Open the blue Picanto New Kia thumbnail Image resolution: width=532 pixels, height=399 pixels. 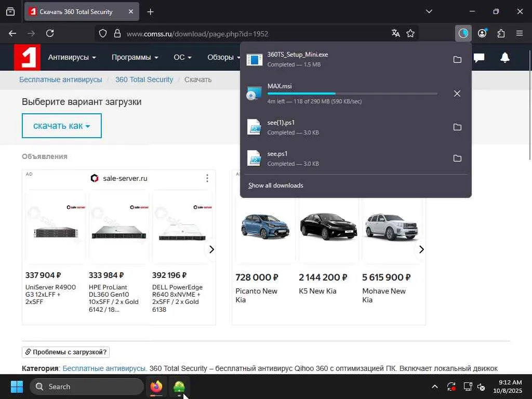[x=265, y=227]
